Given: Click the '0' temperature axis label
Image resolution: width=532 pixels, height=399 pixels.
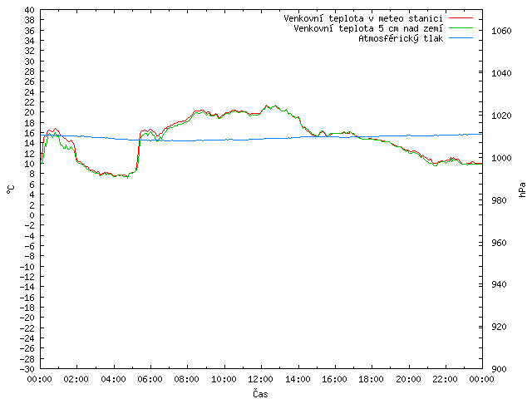Looking at the screenshot, I should coord(32,215).
